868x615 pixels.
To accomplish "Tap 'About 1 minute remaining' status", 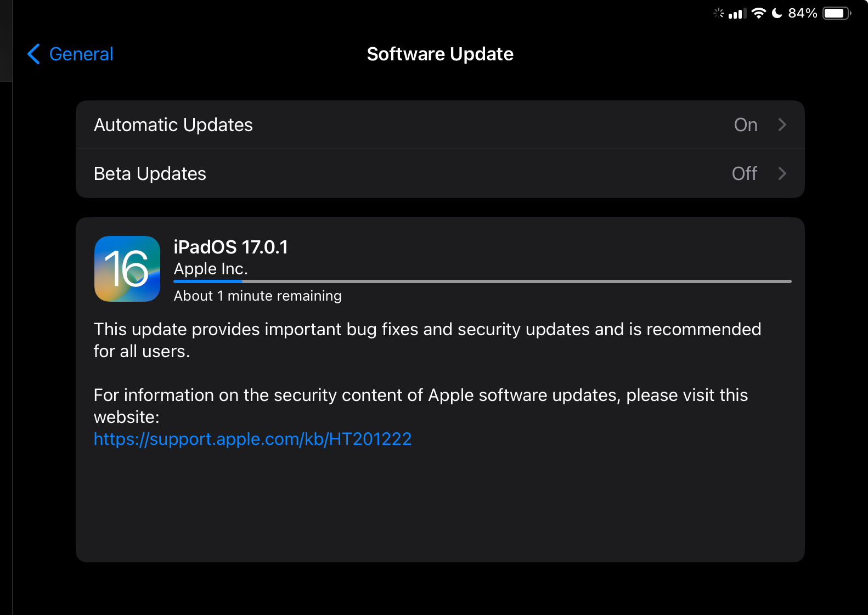I will click(257, 296).
